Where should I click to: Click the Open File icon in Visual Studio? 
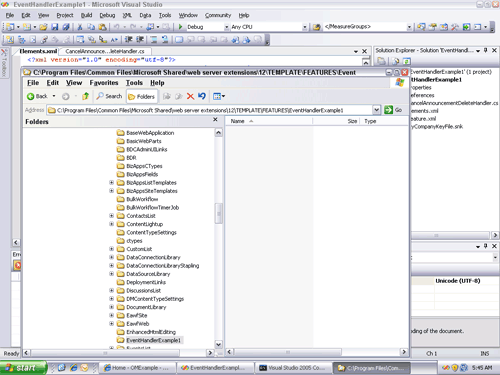click(x=43, y=27)
